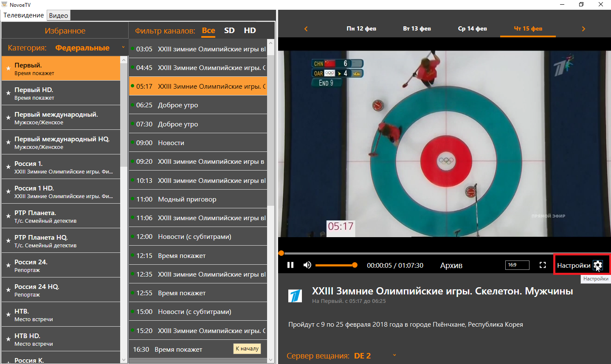Toggle favorite star for НТВ
The image size is (611, 364).
pyautogui.click(x=8, y=315)
